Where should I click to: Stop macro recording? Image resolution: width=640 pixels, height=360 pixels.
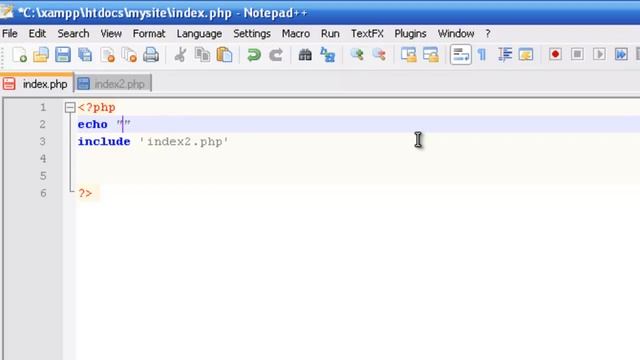(x=577, y=54)
